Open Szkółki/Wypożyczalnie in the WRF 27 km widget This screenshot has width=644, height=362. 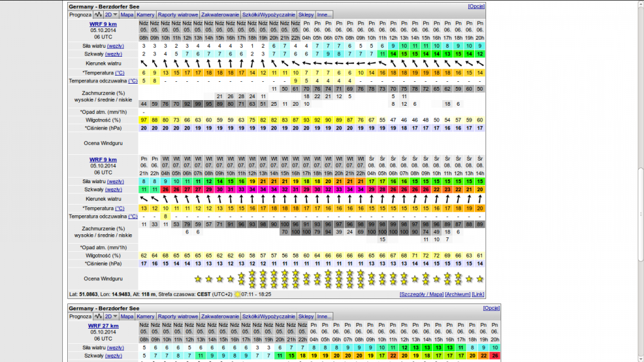[269, 316]
